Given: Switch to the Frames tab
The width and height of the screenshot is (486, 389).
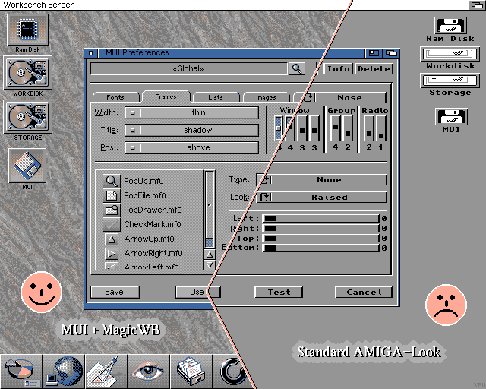Looking at the screenshot, I should click(166, 97).
